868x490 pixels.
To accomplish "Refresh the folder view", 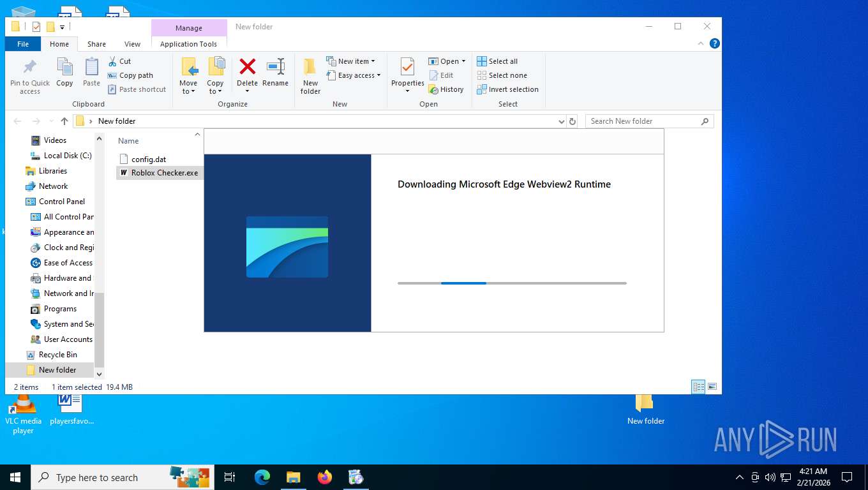I will click(572, 121).
